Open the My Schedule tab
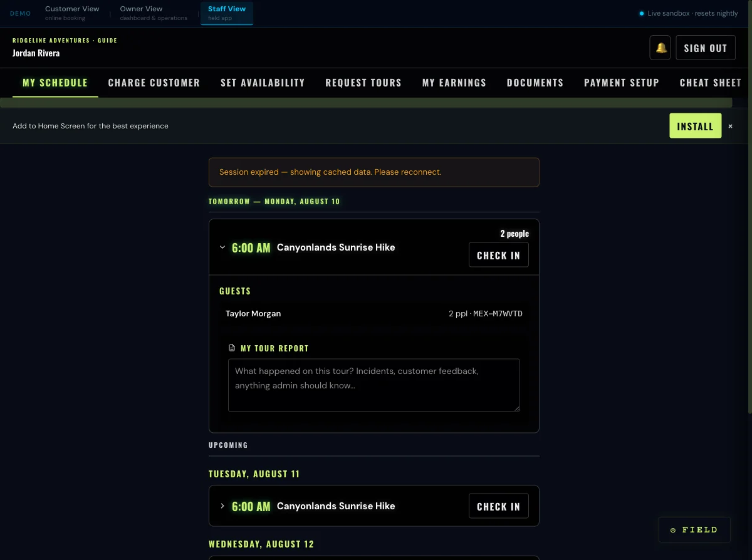This screenshot has height=560, width=752. point(55,83)
